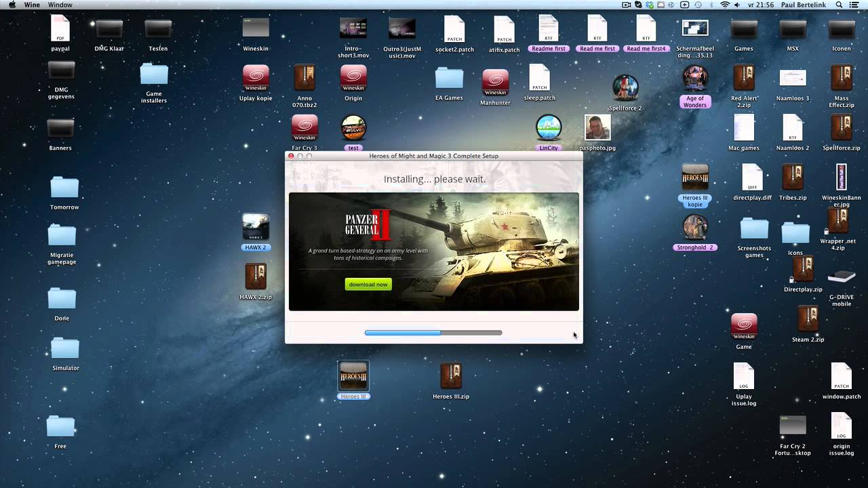The height and width of the screenshot is (488, 868).
Task: Select the LinCity app icon
Action: 549,127
